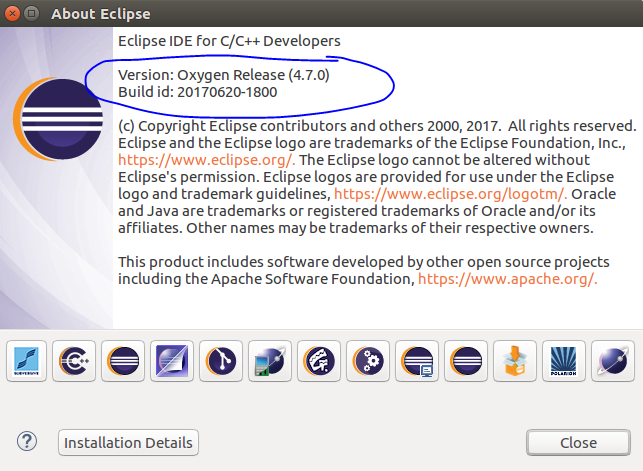643x471 pixels.
Task: Click the Git branch EGit feature icon
Action: click(x=221, y=361)
